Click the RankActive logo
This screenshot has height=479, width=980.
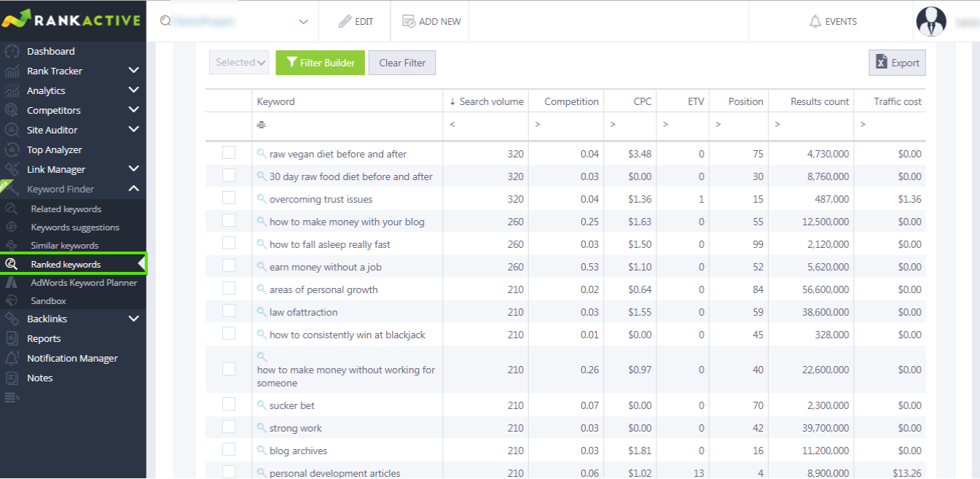(71, 19)
